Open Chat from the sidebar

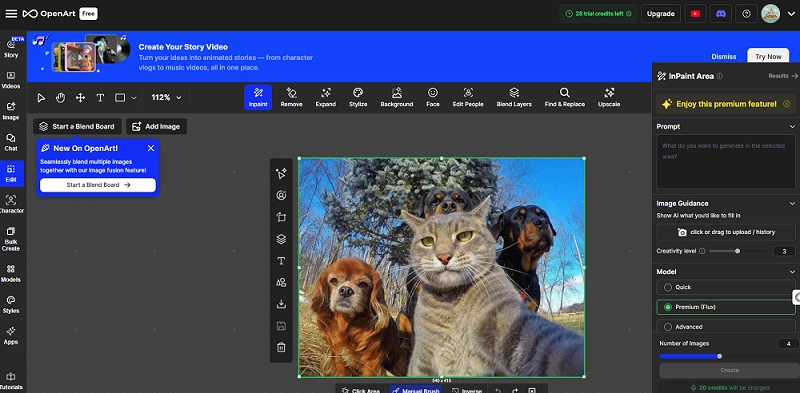click(11, 142)
